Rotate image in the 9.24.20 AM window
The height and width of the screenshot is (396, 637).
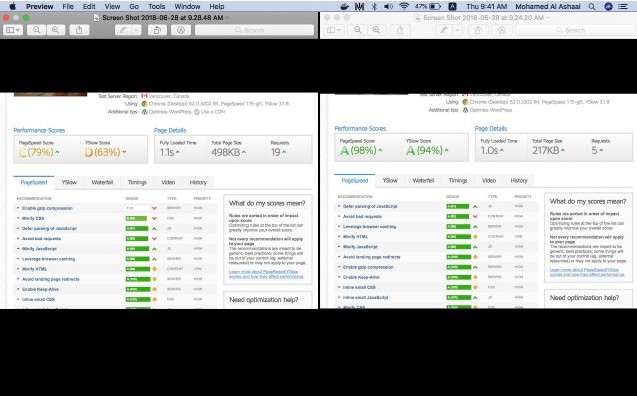click(478, 30)
